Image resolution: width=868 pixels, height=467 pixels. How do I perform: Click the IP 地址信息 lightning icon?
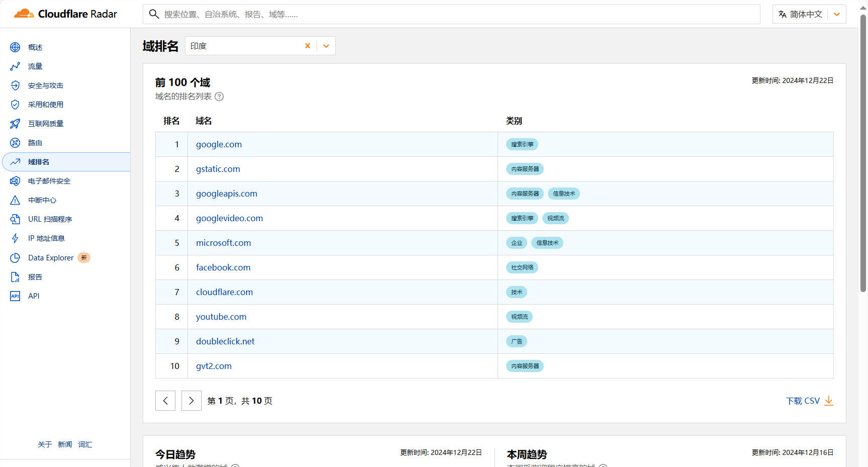[x=15, y=238]
